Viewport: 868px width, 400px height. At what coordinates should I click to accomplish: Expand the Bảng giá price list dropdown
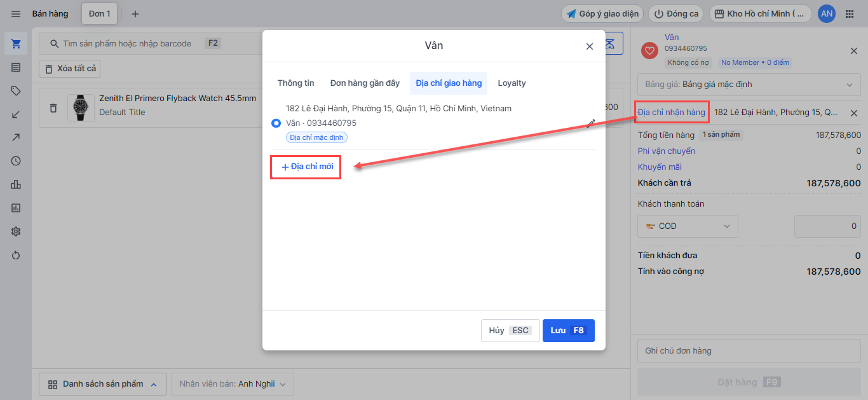coord(749,85)
